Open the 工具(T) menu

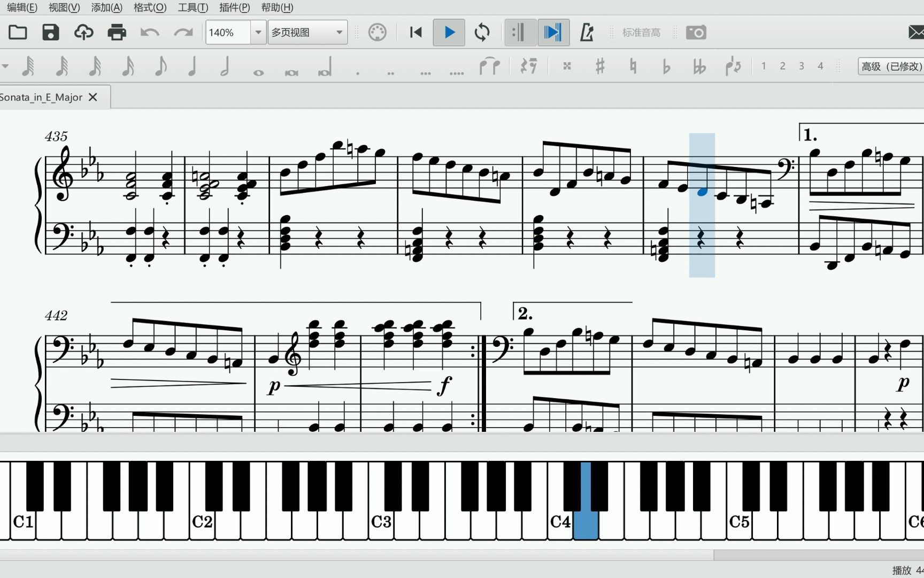pyautogui.click(x=193, y=7)
